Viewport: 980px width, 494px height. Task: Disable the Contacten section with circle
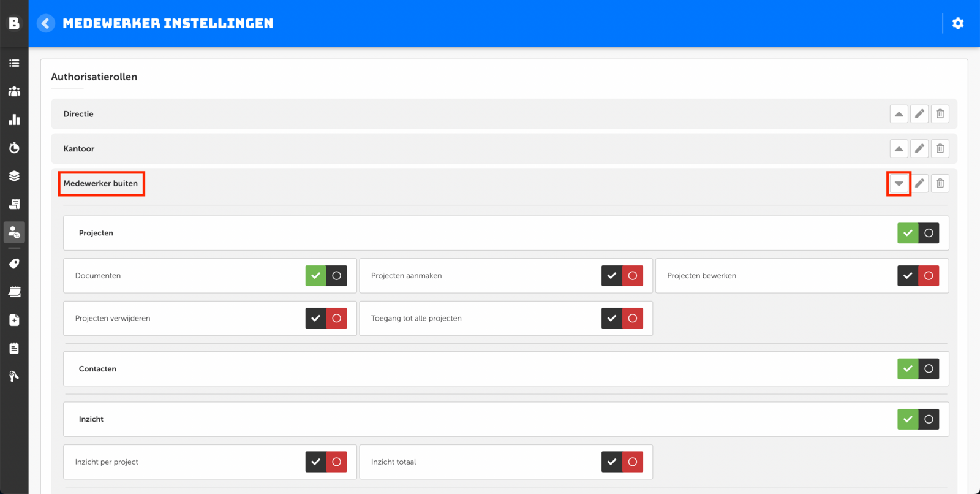click(929, 369)
